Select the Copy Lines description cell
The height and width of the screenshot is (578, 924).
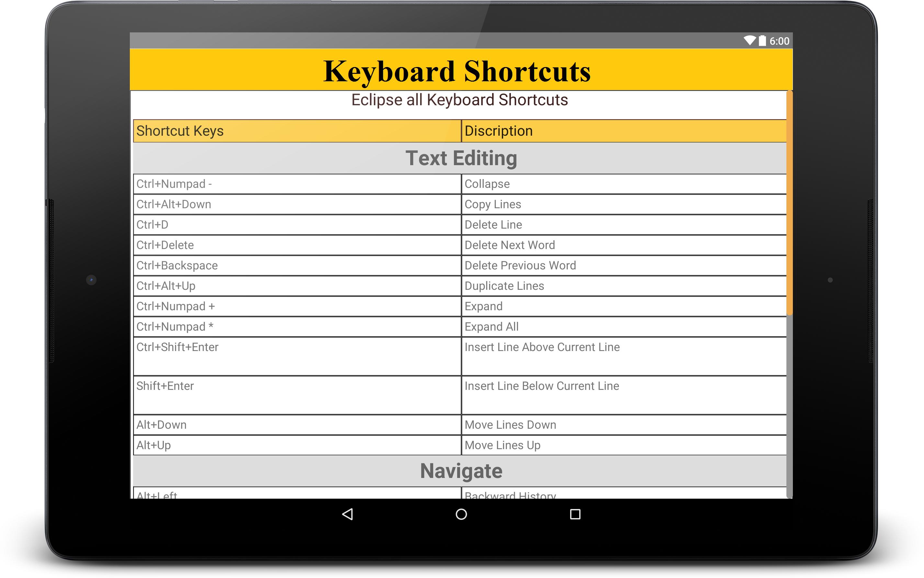[624, 204]
